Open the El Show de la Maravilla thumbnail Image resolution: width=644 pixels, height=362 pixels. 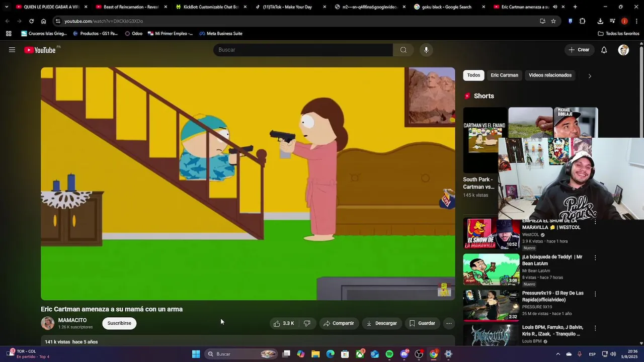(x=491, y=234)
